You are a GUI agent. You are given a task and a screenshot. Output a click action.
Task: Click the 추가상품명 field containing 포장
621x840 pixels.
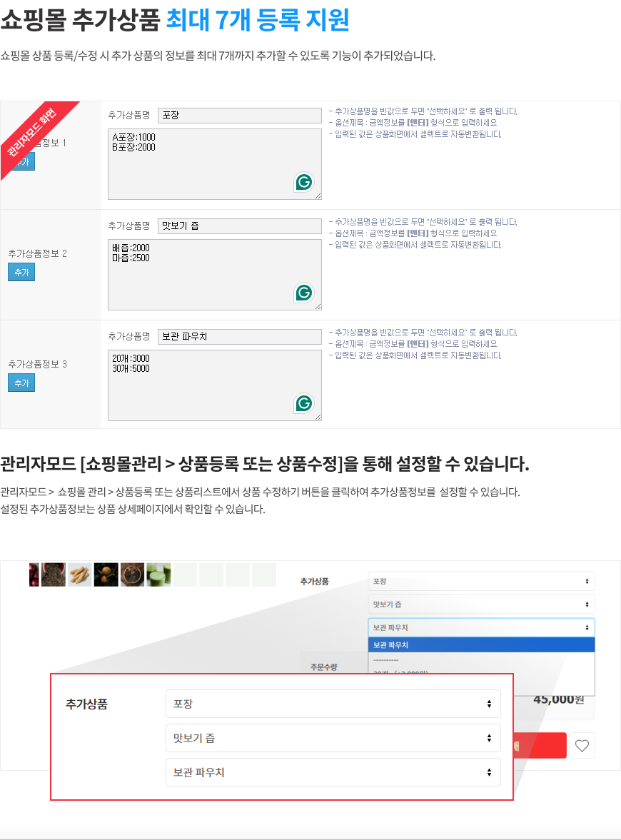[x=239, y=116]
